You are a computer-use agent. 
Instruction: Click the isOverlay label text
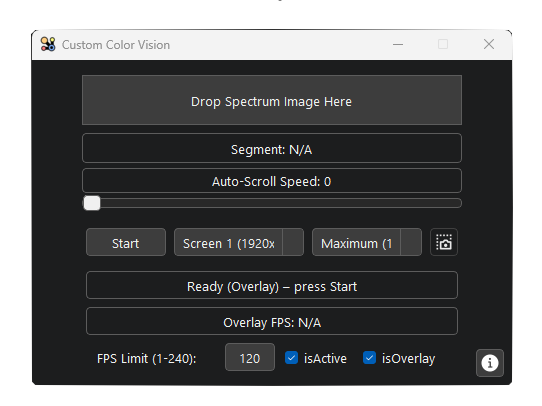[x=408, y=359]
